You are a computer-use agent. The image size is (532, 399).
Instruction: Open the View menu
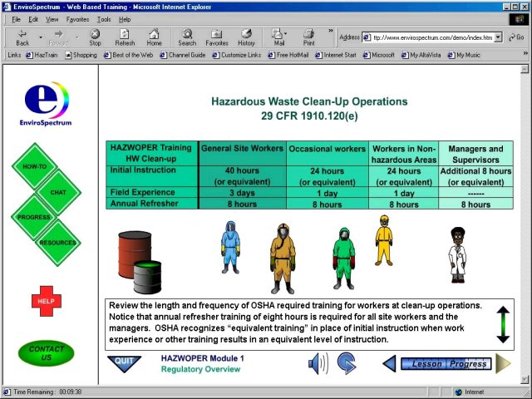tap(52, 20)
